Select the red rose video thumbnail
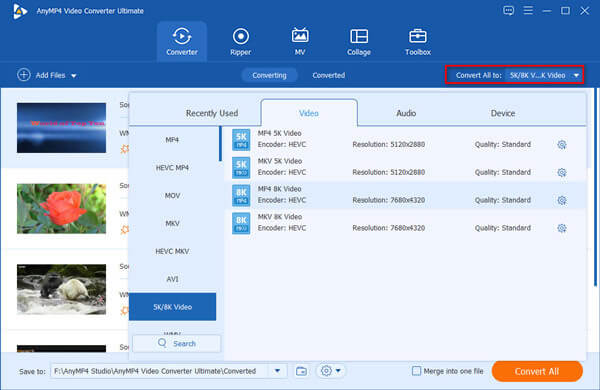600x390 pixels. click(61, 209)
